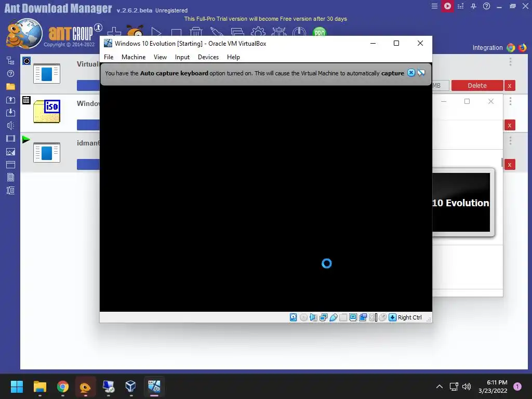Click the ISO file icon thumbnail
Image resolution: width=532 pixels, height=399 pixels.
[x=47, y=111]
